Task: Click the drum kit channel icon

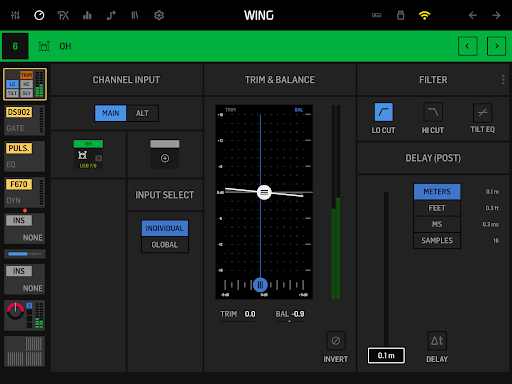Action: 44,46
